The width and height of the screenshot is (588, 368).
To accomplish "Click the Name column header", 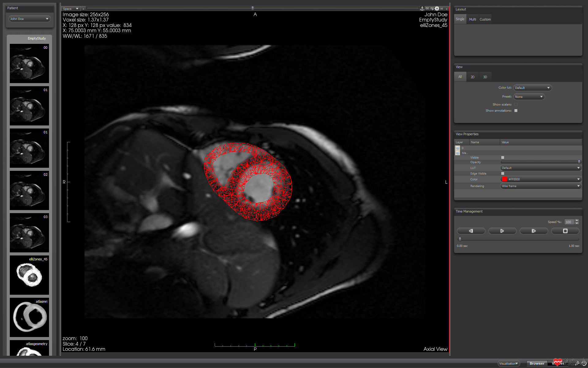I will [484, 142].
